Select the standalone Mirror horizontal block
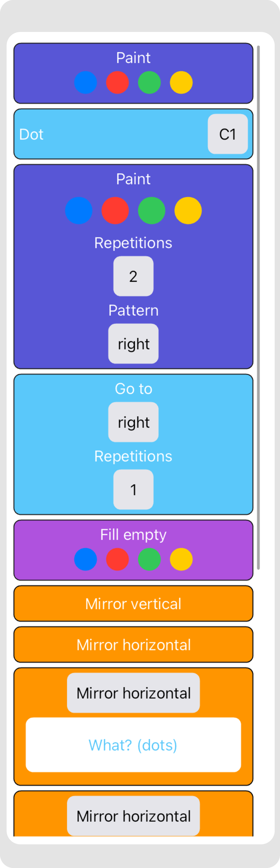 134,645
